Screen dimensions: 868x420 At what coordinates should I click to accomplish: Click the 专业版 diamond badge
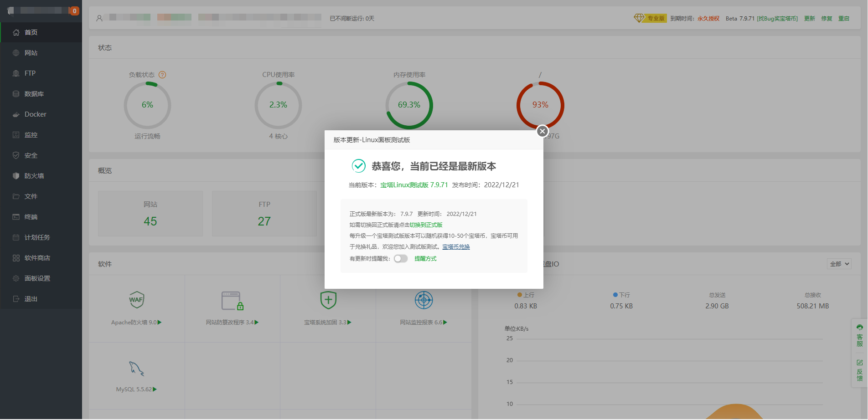650,18
